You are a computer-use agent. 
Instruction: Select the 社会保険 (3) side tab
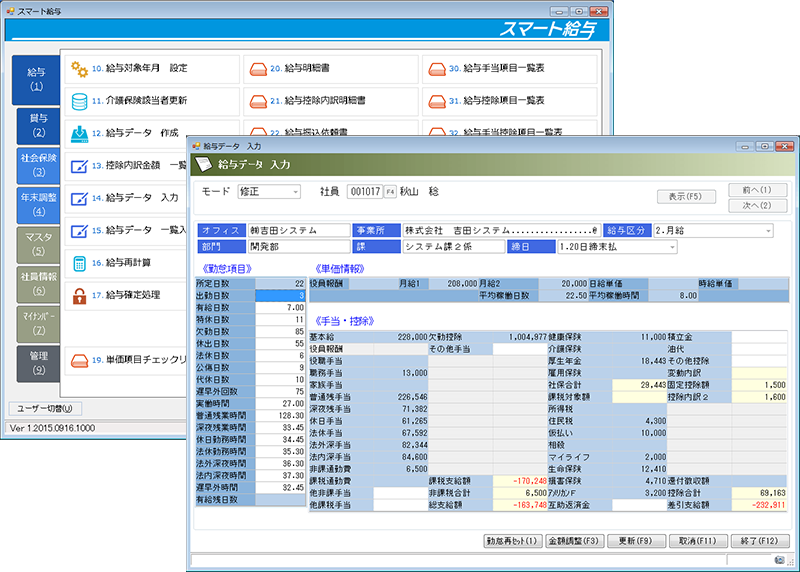(x=38, y=164)
